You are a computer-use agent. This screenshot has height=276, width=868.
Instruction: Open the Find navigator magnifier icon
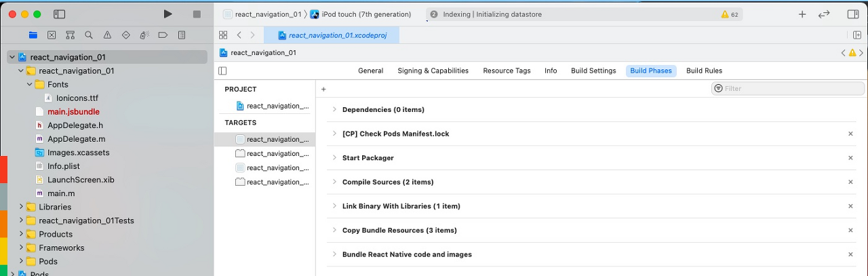pyautogui.click(x=88, y=35)
